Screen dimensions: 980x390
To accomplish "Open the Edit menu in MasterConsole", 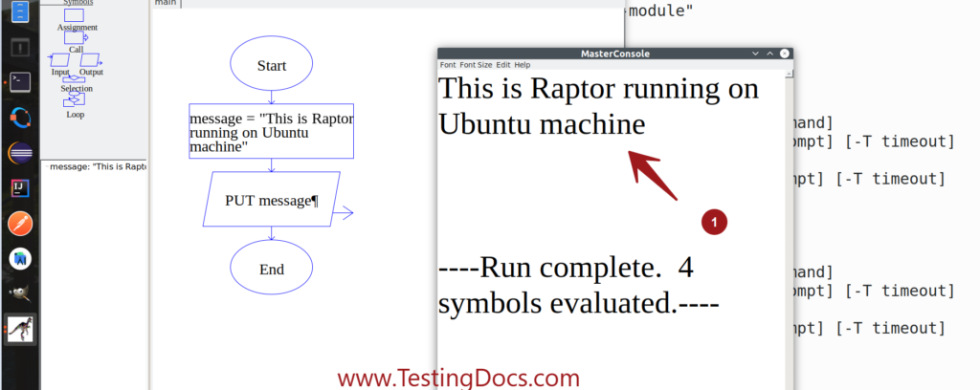I will (503, 65).
